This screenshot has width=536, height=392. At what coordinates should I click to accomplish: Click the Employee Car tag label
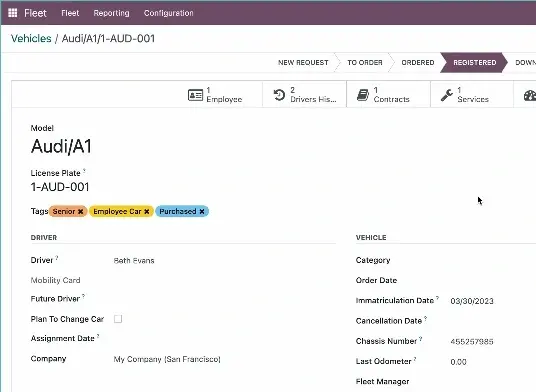(117, 212)
